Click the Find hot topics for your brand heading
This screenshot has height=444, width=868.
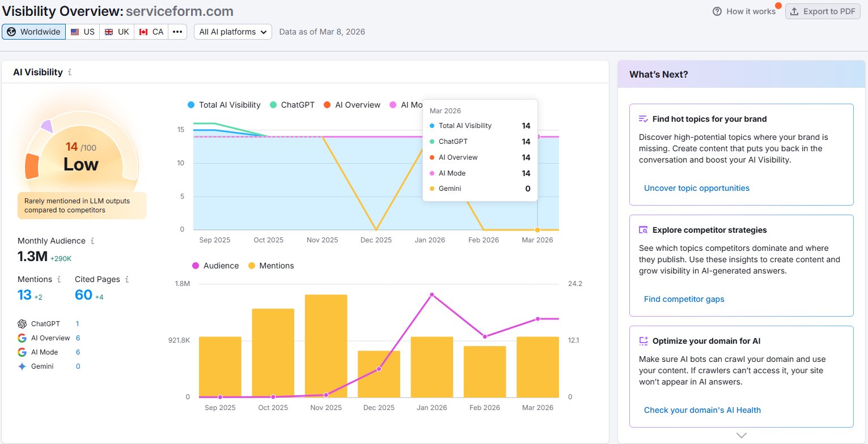click(709, 119)
